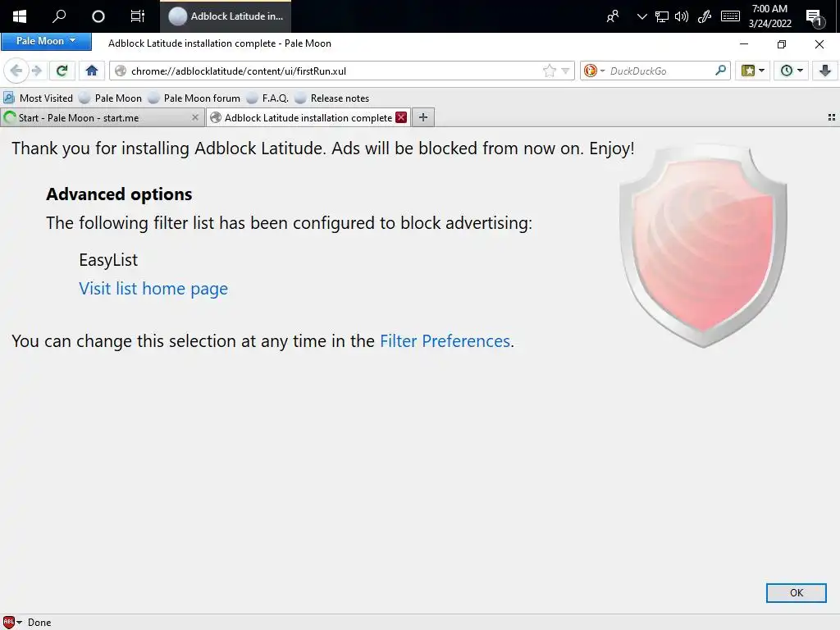Click the volume speaker tray icon
Viewport: 840px width, 630px height.
[x=682, y=16]
